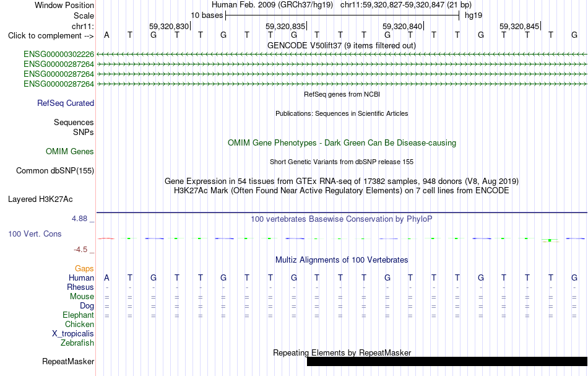The image size is (588, 376).
Task: Click the SNPs track label
Action: (84, 132)
